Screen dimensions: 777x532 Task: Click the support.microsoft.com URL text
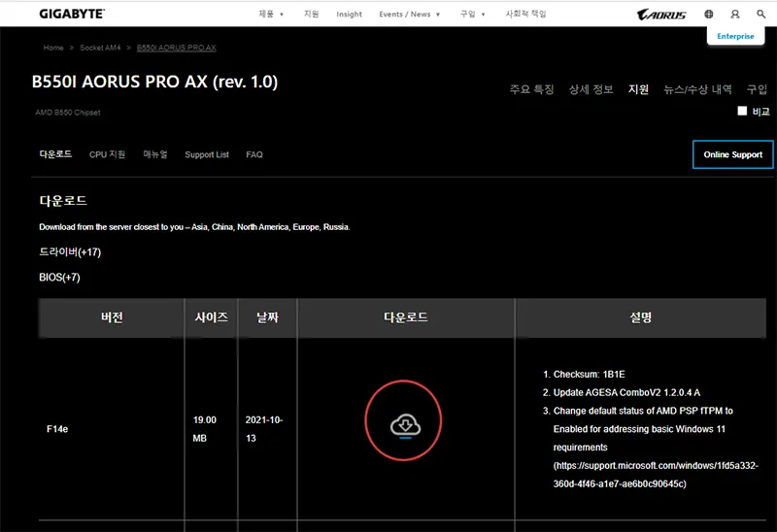656,475
